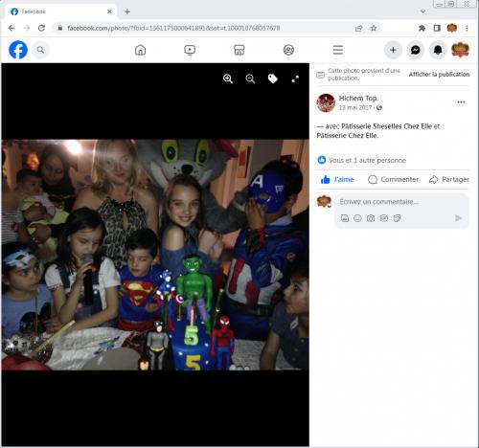Open the hamburger menu icon
Viewport: 479px width, 448px height.
338,50
